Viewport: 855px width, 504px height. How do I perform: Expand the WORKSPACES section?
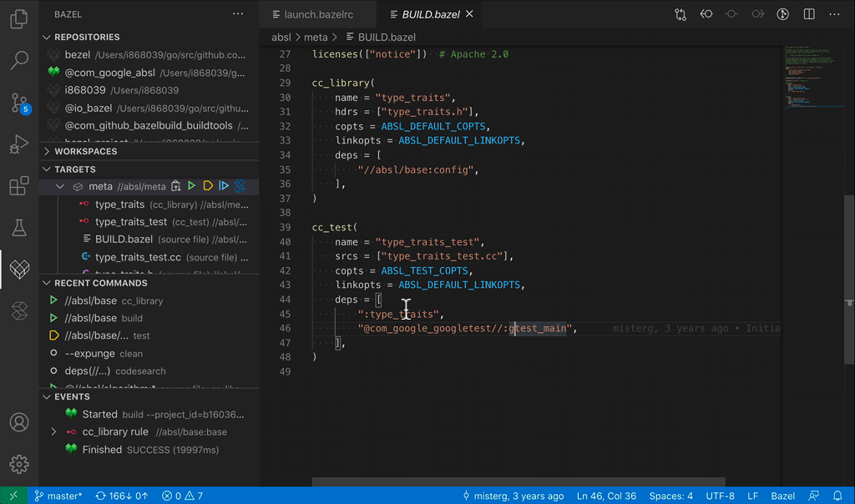(x=47, y=152)
